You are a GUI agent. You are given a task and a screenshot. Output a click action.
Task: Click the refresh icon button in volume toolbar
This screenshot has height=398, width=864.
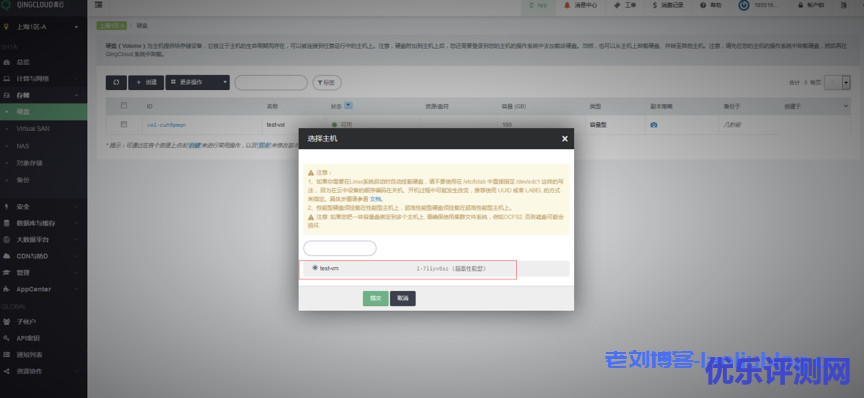click(x=116, y=82)
